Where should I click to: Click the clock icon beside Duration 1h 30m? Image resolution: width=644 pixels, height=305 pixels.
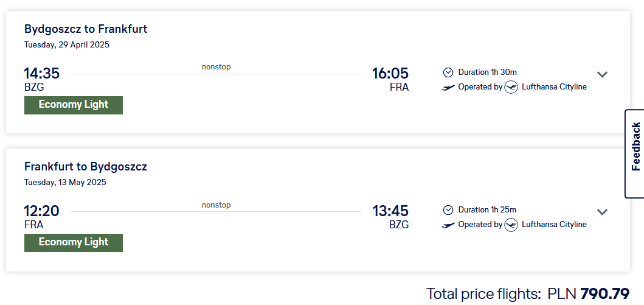[448, 72]
